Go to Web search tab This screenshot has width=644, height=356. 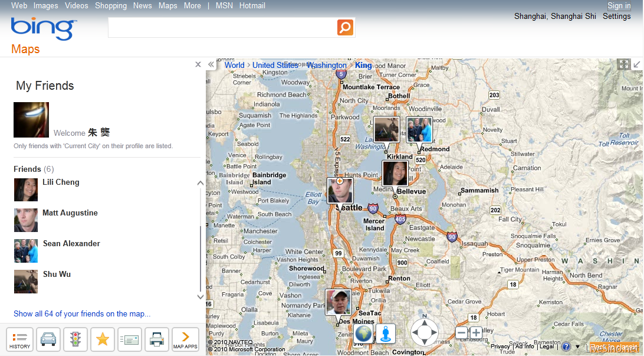click(x=19, y=6)
